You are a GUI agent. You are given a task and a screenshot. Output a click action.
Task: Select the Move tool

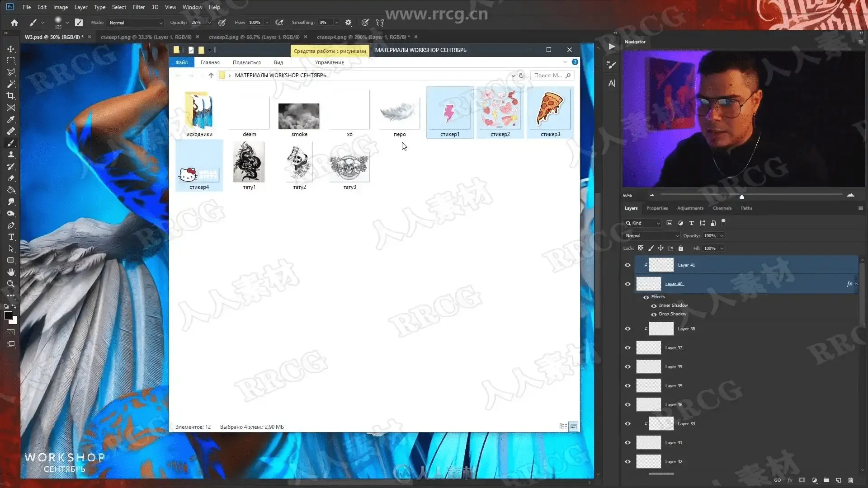(x=11, y=49)
